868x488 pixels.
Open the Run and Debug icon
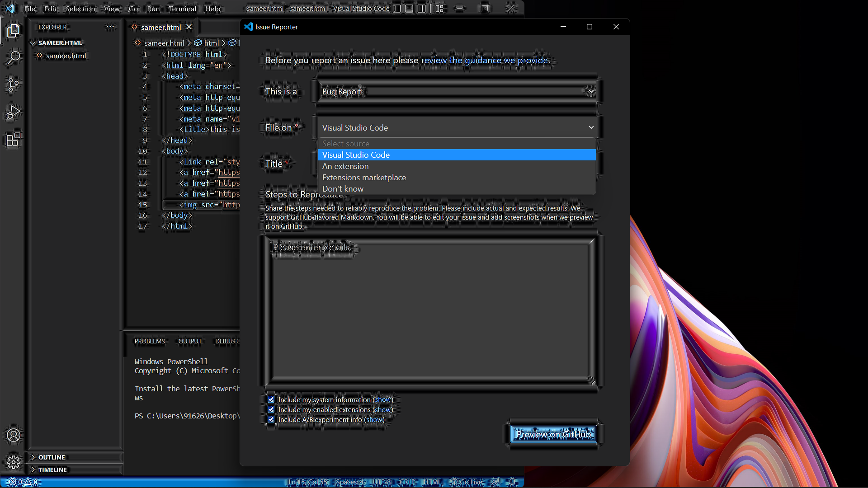point(13,112)
